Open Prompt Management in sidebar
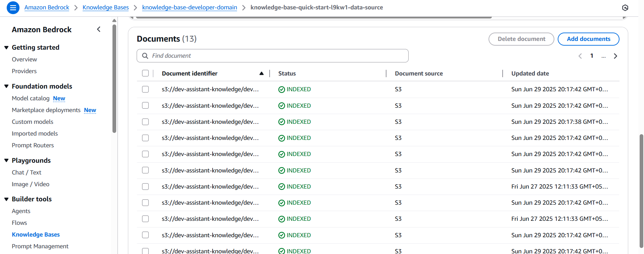Image resolution: width=644 pixels, height=254 pixels. click(40, 246)
